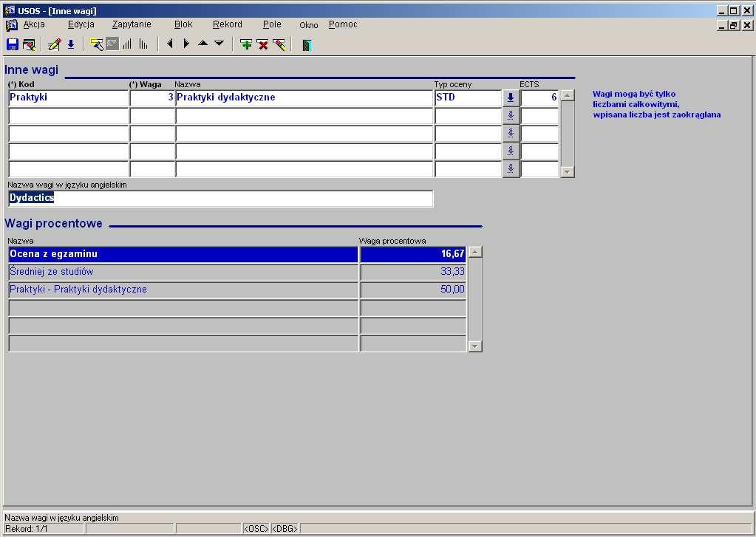This screenshot has width=756, height=537.
Task: Click the <DBG> status bar indicator
Action: [x=285, y=529]
